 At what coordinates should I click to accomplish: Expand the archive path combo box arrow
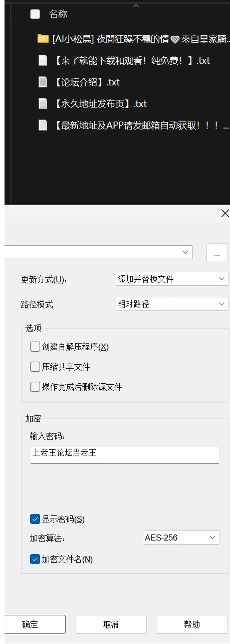tap(185, 252)
